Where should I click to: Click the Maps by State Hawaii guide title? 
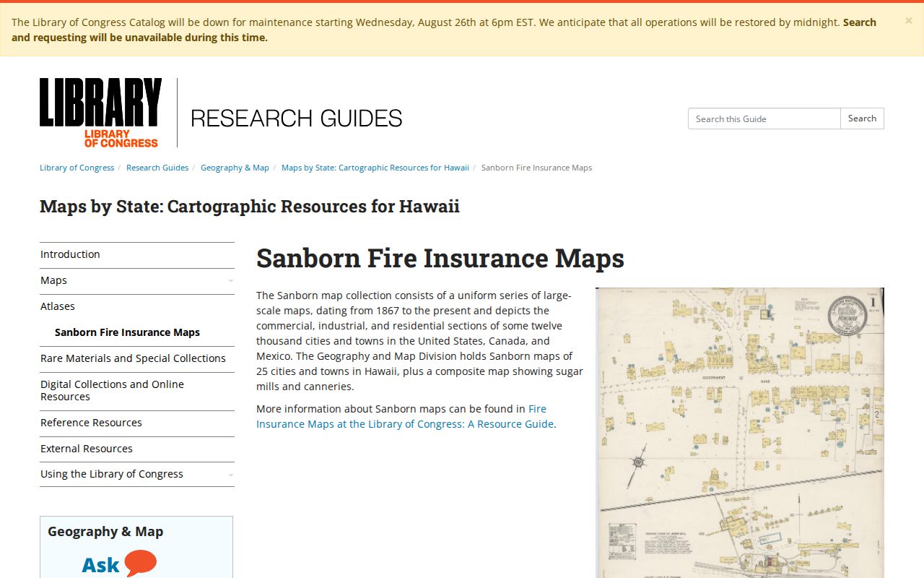pos(250,207)
